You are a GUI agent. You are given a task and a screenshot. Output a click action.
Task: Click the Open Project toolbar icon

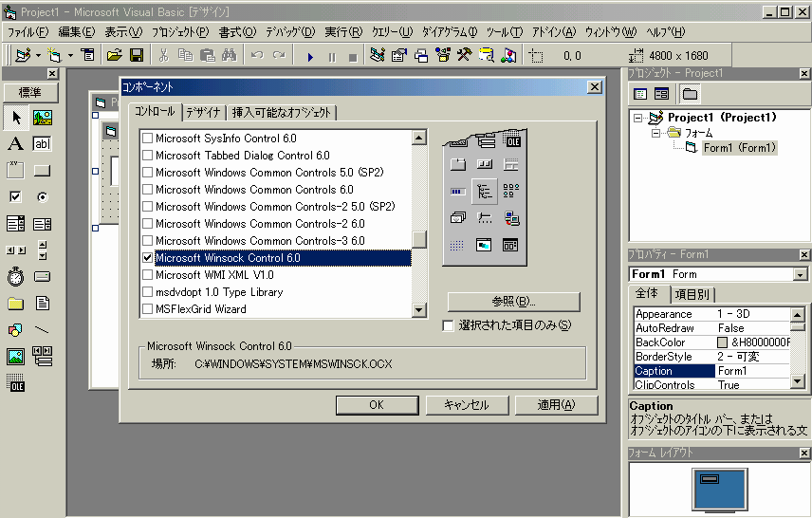point(115,55)
